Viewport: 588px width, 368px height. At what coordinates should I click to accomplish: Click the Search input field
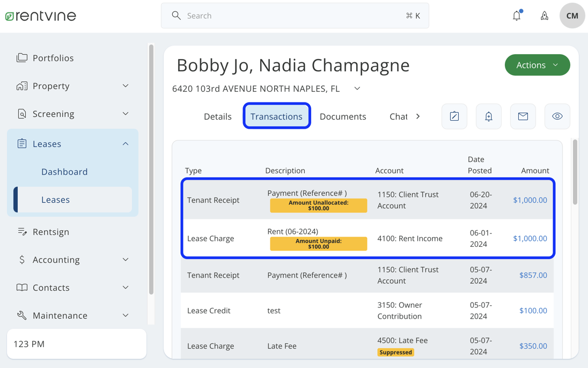pos(295,16)
